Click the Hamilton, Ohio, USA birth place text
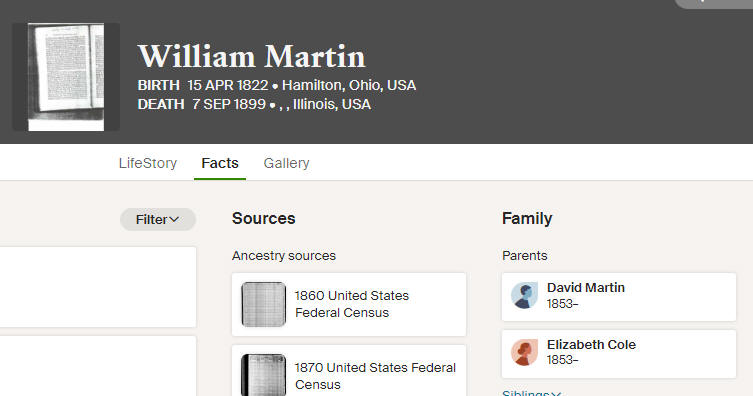Screen dimensions: 753x396 point(349,85)
